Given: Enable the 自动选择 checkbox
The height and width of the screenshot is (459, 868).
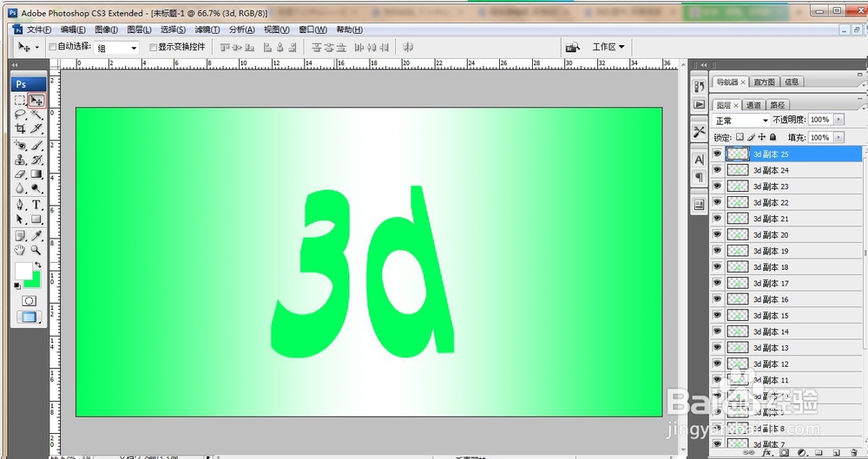Looking at the screenshot, I should (53, 47).
